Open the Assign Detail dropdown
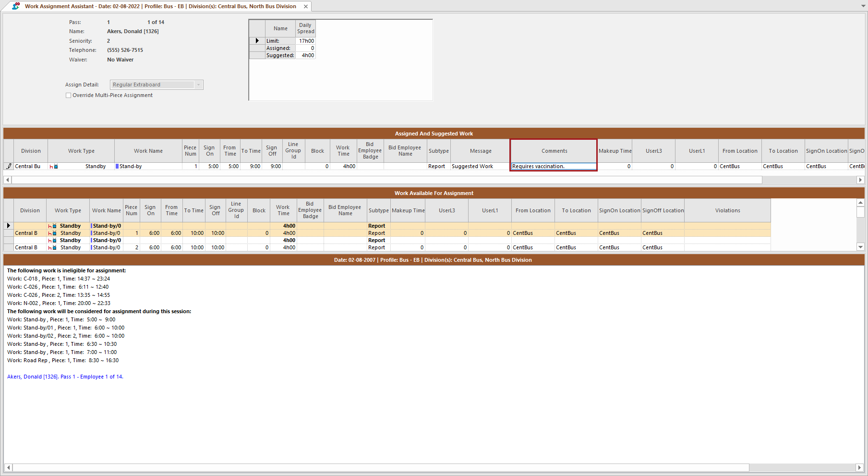This screenshot has height=476, width=868. click(198, 85)
